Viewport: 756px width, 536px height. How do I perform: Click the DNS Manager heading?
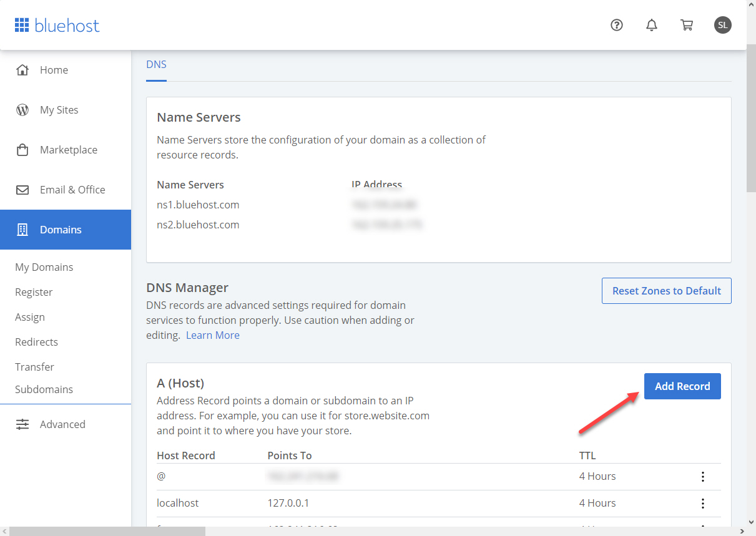tap(187, 288)
